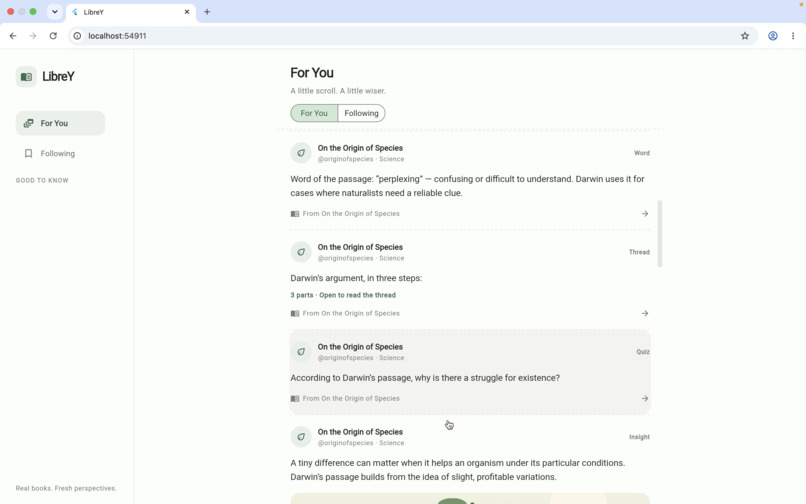Open a new browser tab with plus
Screen dimensions: 806x504
(x=207, y=12)
